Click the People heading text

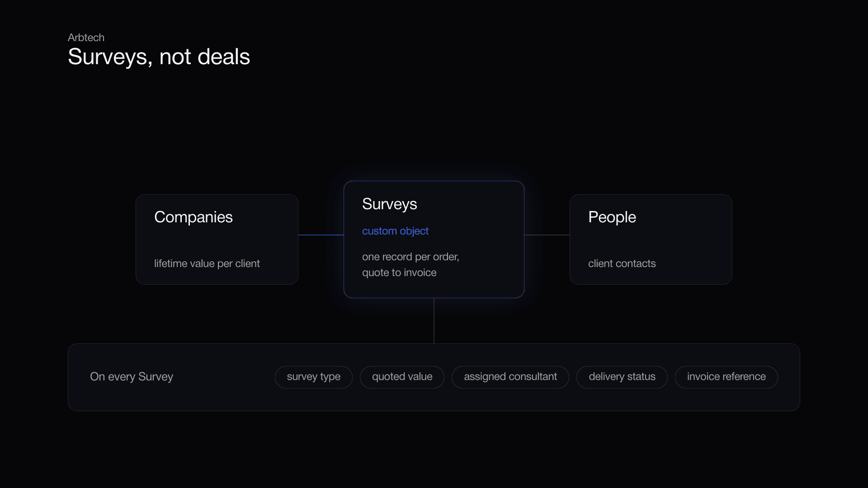click(612, 217)
